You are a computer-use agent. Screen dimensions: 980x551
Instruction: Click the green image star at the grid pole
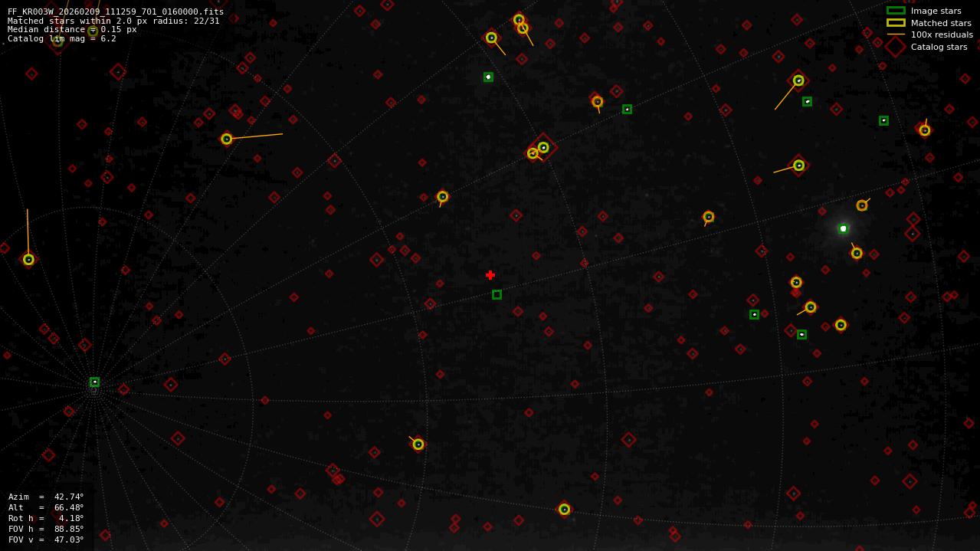pyautogui.click(x=93, y=381)
